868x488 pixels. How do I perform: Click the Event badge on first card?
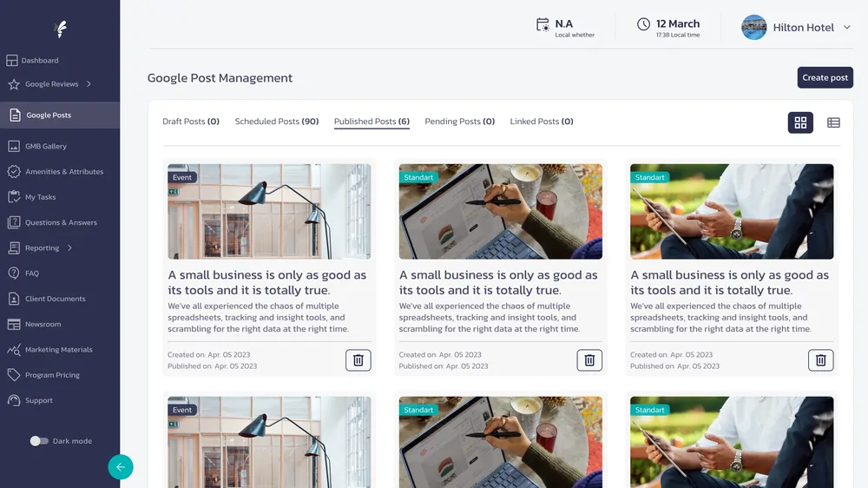tap(182, 177)
